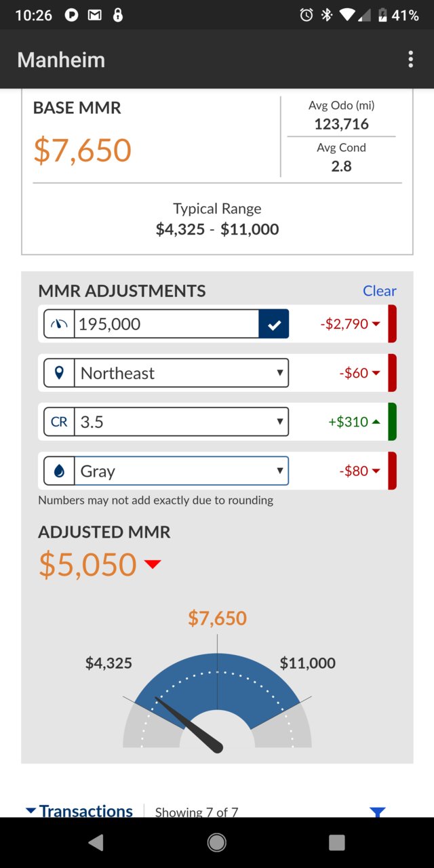Tap the odometer gauge icon
Screen dimensions: 434x868
[x=60, y=324]
